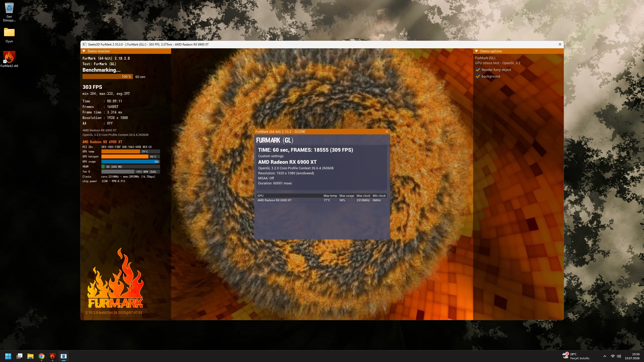Toggle the background checkbox
Image resolution: width=644 pixels, height=362 pixels.
click(478, 76)
